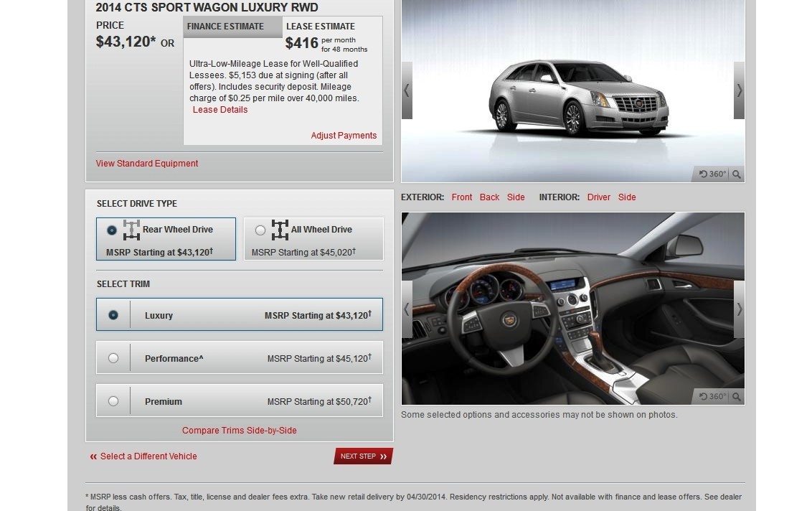The image size is (812, 511).
Task: Show next interior photo
Action: (739, 309)
